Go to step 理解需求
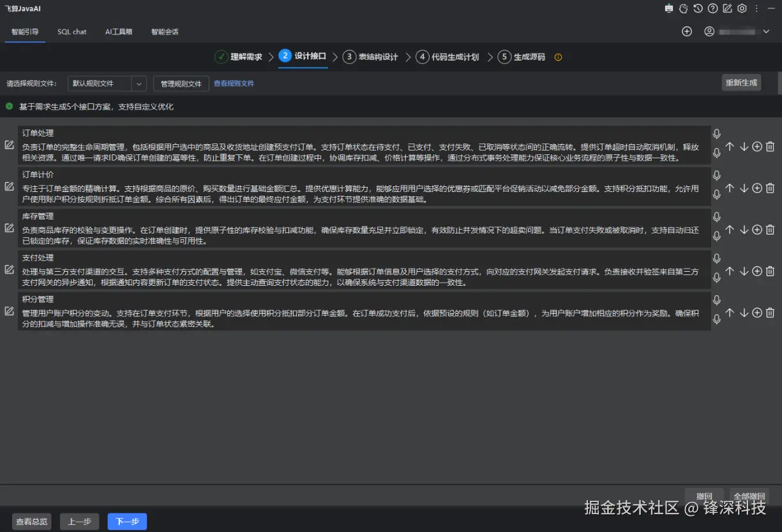This screenshot has width=782, height=532. (x=239, y=57)
